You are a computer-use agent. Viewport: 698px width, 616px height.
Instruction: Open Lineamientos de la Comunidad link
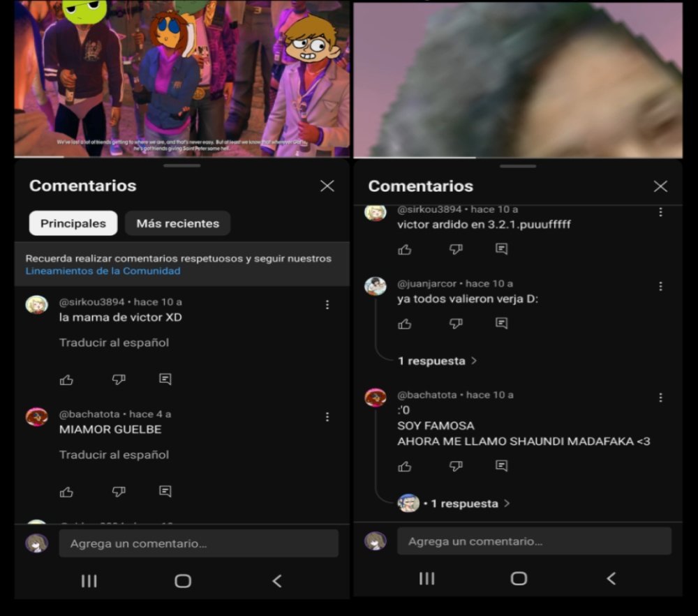(103, 271)
